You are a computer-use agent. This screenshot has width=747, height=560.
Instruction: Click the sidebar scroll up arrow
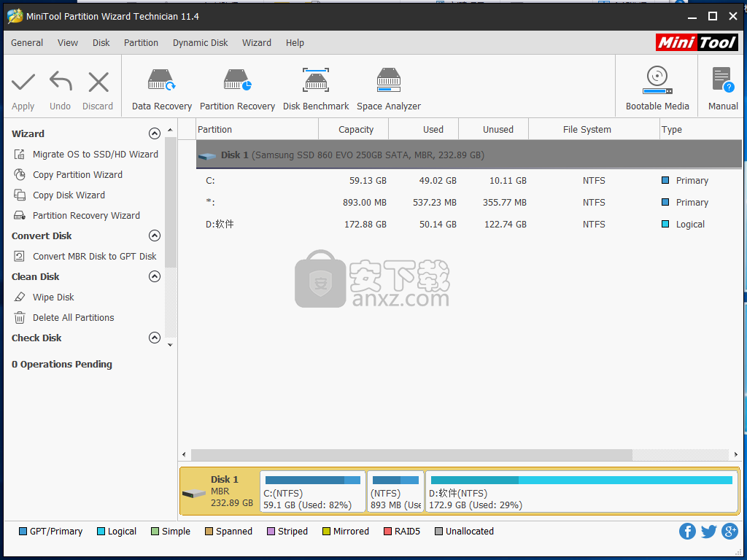(170, 130)
